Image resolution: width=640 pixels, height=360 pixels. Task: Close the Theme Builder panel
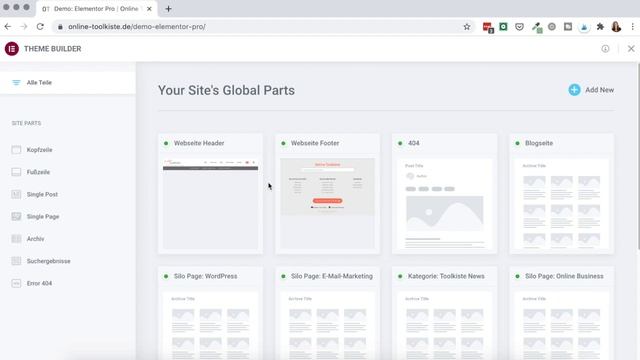tap(631, 49)
